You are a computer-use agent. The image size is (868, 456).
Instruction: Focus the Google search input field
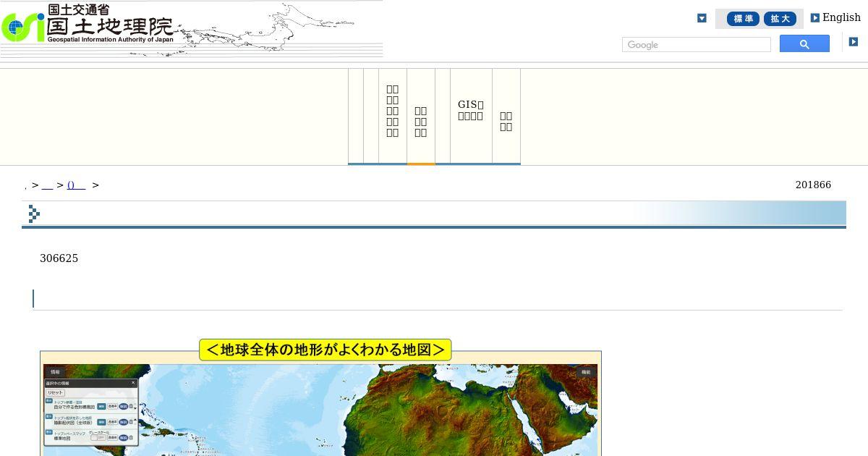(x=696, y=45)
